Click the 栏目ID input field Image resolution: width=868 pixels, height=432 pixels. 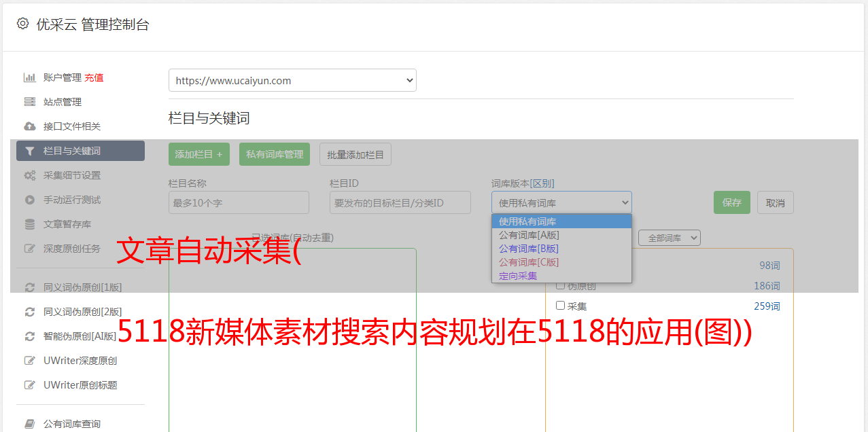tap(400, 202)
